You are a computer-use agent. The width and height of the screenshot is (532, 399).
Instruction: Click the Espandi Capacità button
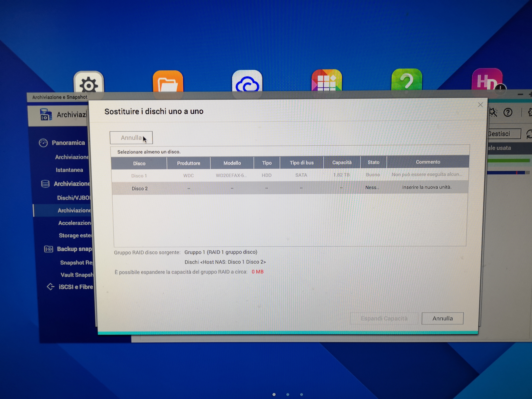point(384,318)
